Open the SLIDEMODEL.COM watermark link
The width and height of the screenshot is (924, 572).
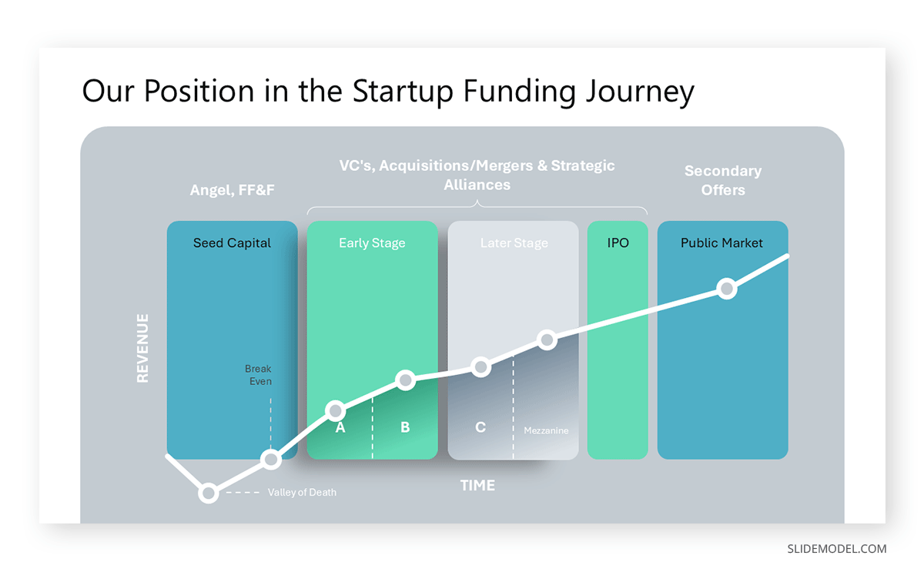point(836,549)
